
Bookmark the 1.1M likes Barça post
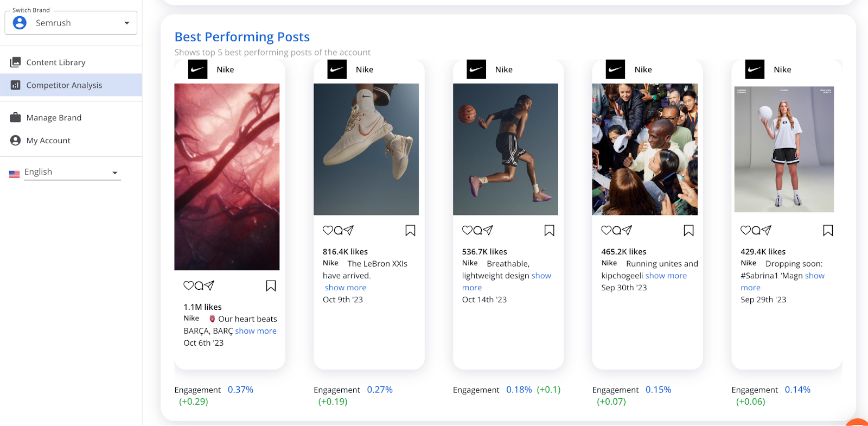[x=271, y=286]
